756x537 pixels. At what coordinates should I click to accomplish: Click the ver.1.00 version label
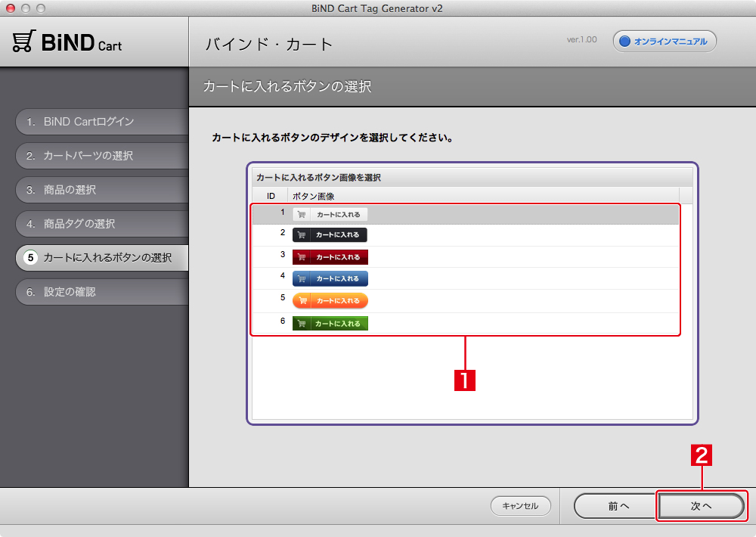coord(581,39)
